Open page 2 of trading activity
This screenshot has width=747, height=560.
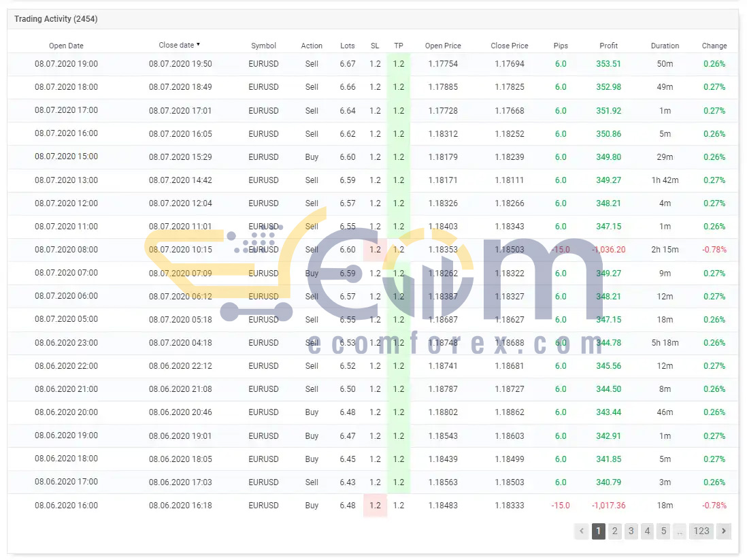pyautogui.click(x=614, y=531)
